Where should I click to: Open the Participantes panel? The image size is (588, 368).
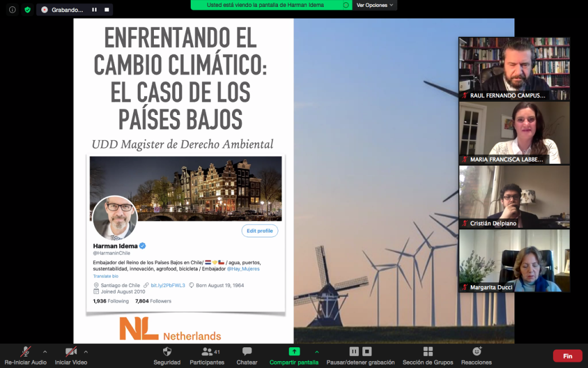pyautogui.click(x=207, y=352)
